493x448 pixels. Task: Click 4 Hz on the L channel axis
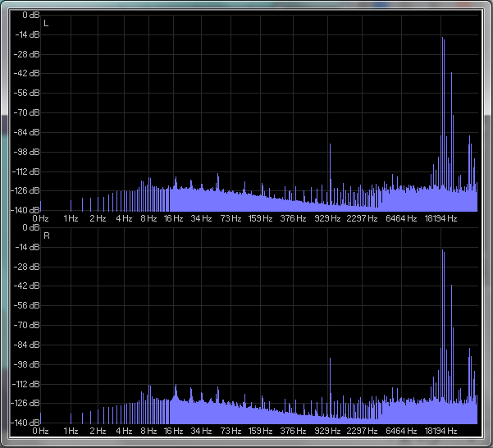tap(124, 218)
